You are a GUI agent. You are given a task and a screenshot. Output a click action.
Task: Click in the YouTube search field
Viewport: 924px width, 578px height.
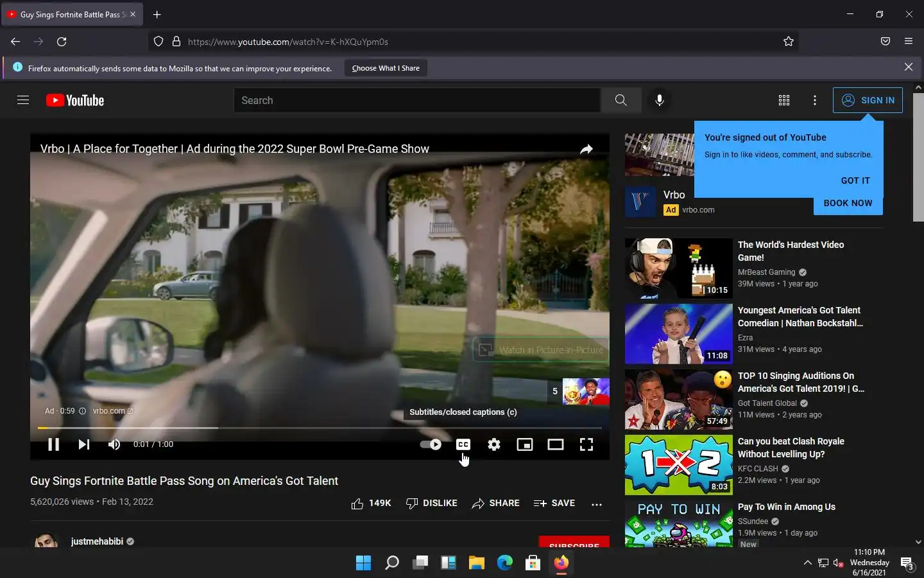coord(417,100)
